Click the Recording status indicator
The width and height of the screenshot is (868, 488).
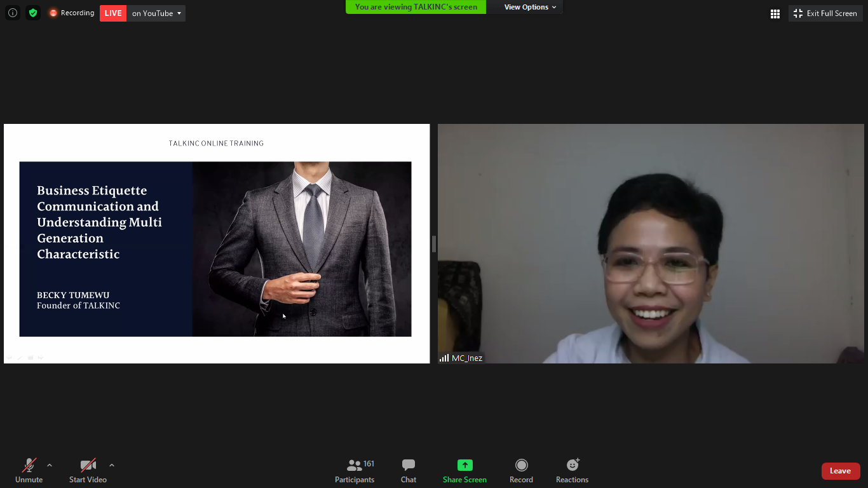(72, 13)
